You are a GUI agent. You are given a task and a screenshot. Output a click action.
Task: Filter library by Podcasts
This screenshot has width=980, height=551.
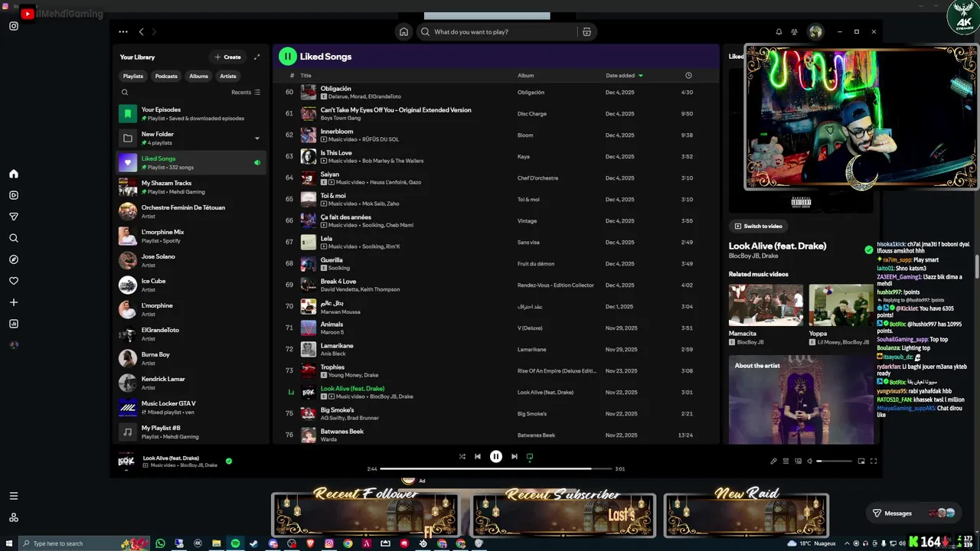(166, 76)
